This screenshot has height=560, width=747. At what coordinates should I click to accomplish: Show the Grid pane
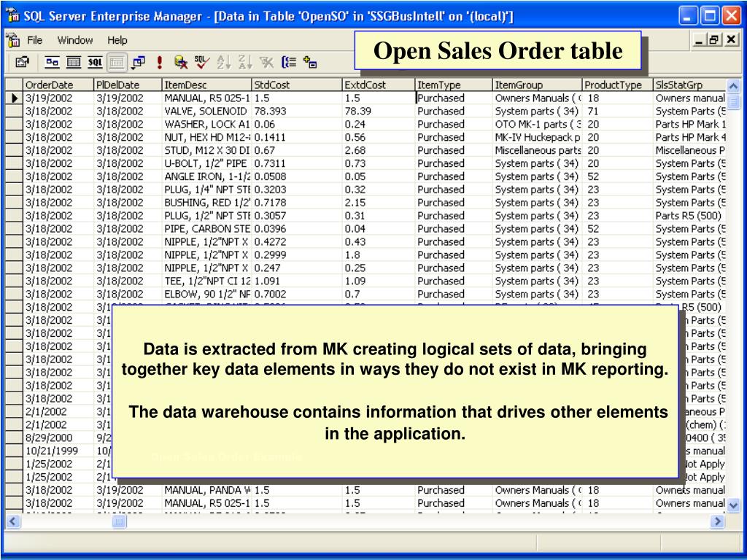pyautogui.click(x=74, y=62)
